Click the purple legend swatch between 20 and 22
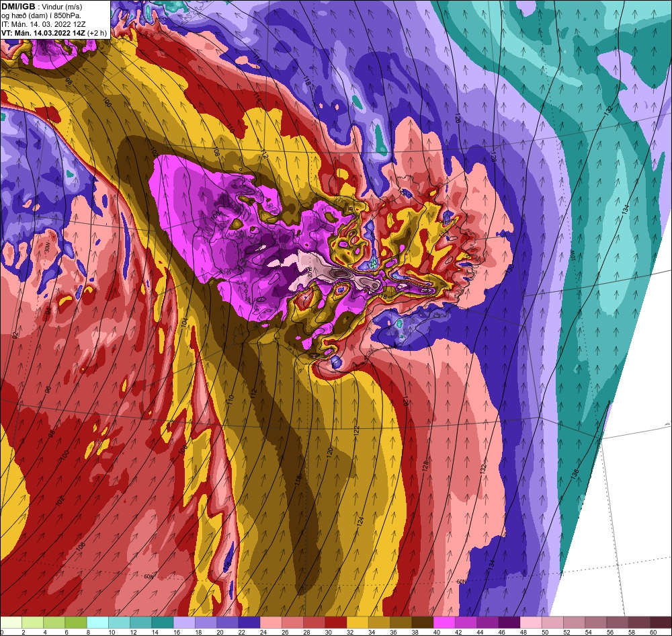The width and height of the screenshot is (672, 636). (228, 623)
